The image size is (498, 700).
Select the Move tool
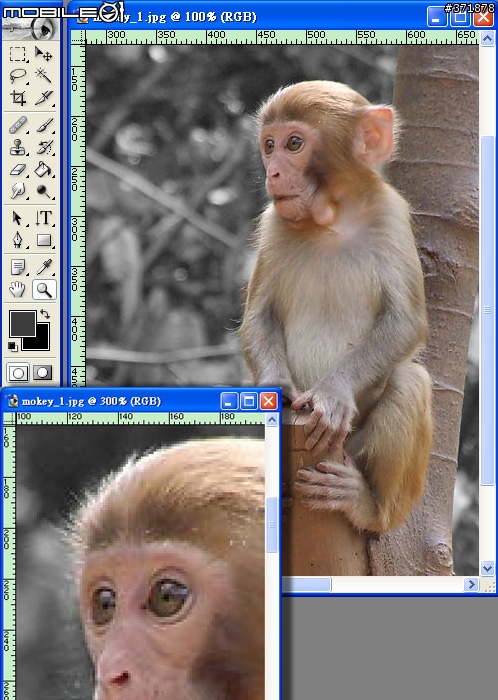44,54
